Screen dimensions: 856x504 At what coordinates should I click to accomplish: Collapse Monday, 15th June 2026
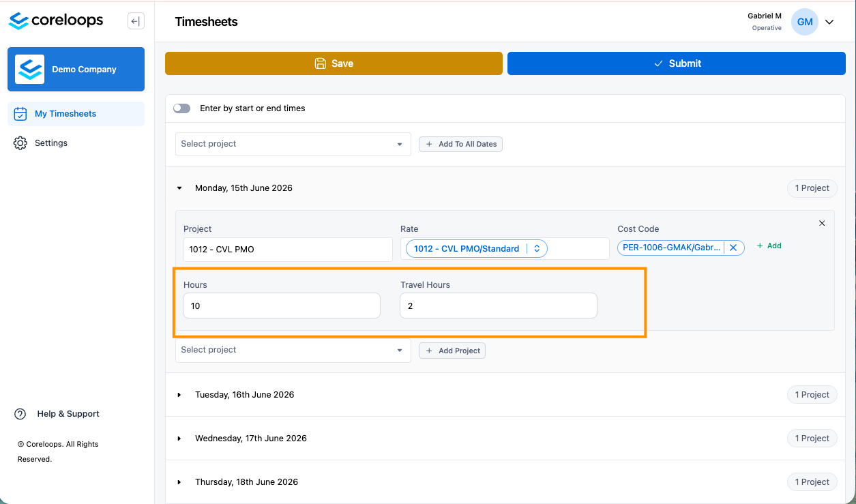point(179,188)
